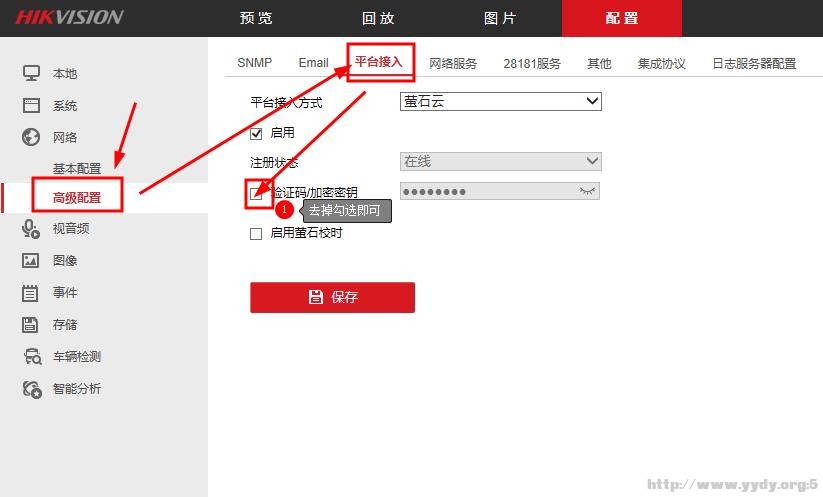Uncheck the 启用 checkbox
Screen dimensions: 823x497
pos(256,133)
